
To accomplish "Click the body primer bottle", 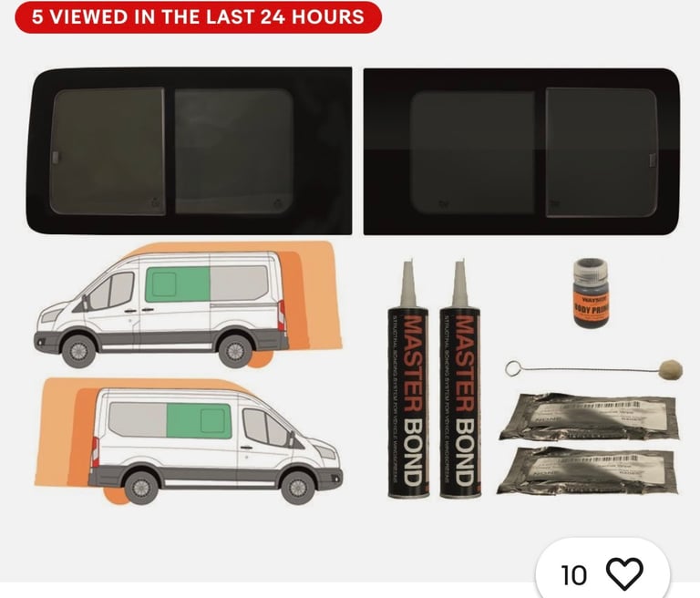I will coord(591,293).
